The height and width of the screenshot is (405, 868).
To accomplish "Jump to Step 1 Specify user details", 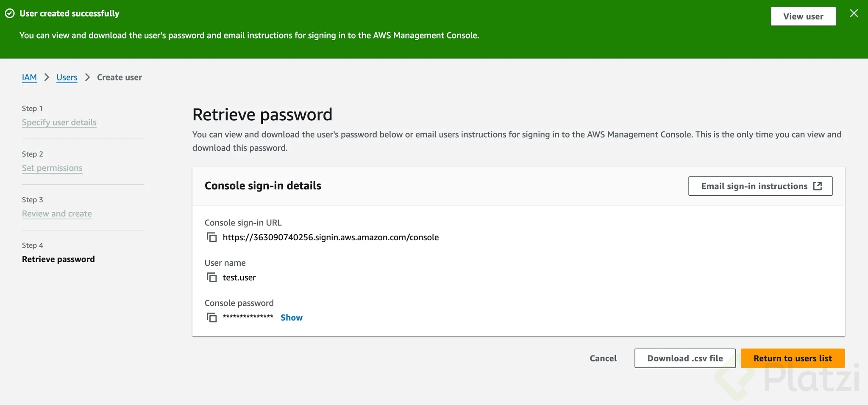I will [59, 122].
